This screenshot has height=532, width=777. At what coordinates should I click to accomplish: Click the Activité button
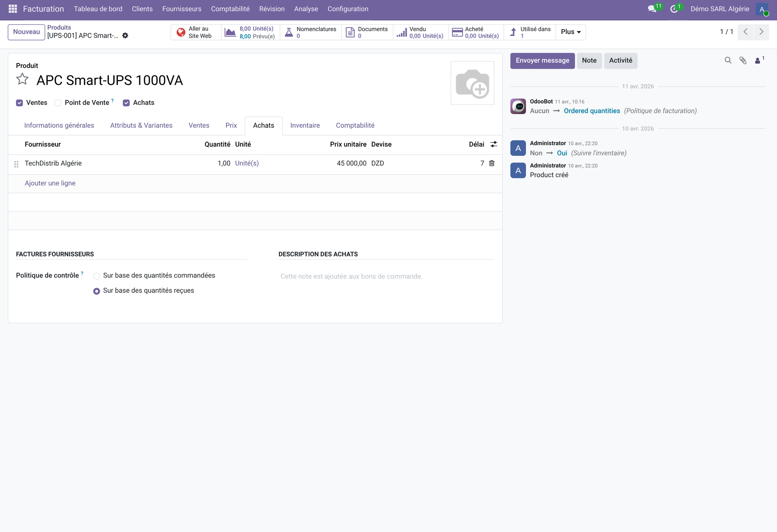click(x=621, y=61)
